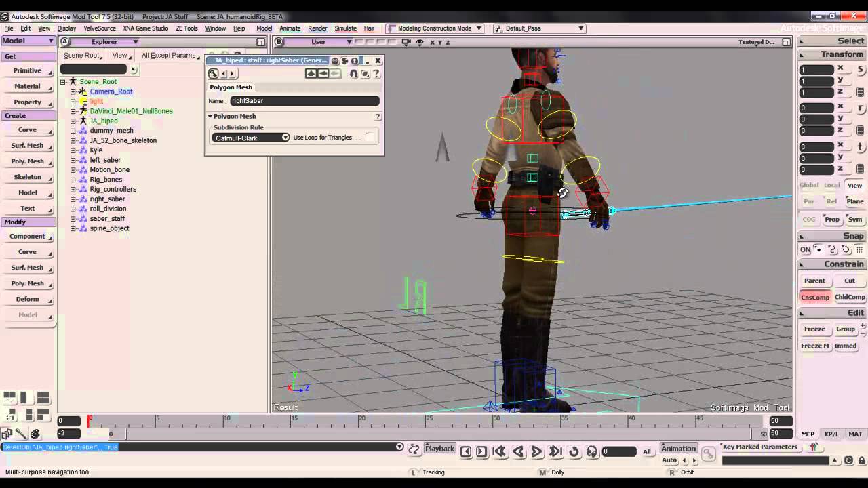Maximize the Explorer panel icon

click(x=260, y=42)
